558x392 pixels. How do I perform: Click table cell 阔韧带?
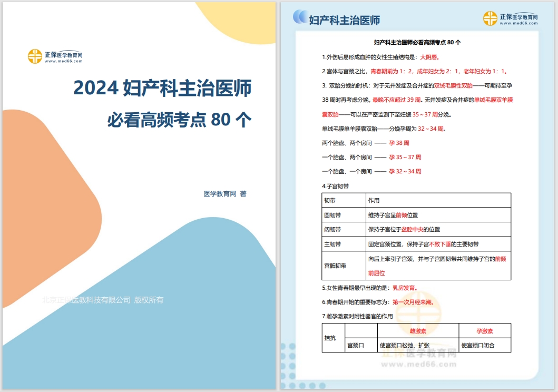pos(344,229)
